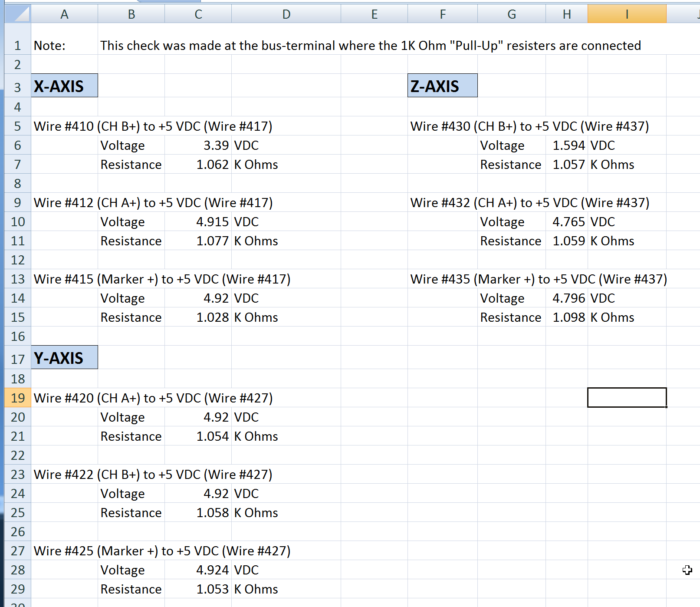Select row 19 header
The image size is (700, 607).
pos(17,398)
